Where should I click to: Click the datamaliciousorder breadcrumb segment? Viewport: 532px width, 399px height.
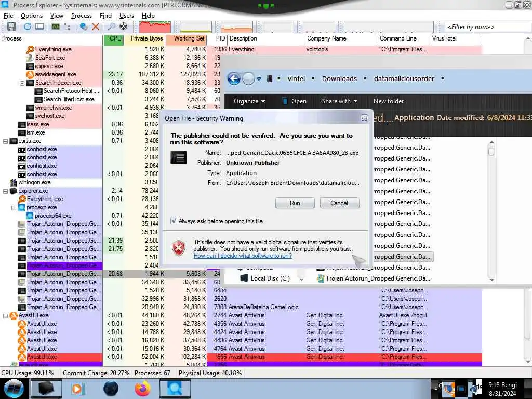404,79
